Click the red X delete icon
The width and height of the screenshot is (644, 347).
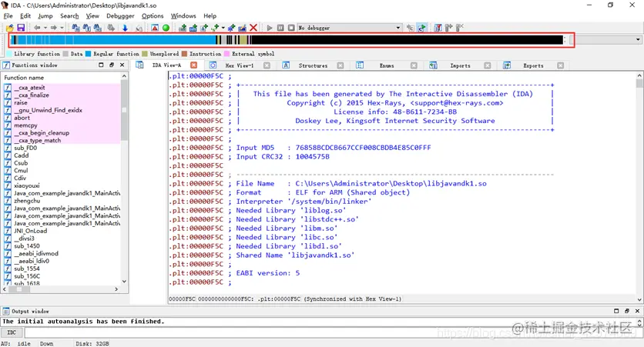click(253, 28)
